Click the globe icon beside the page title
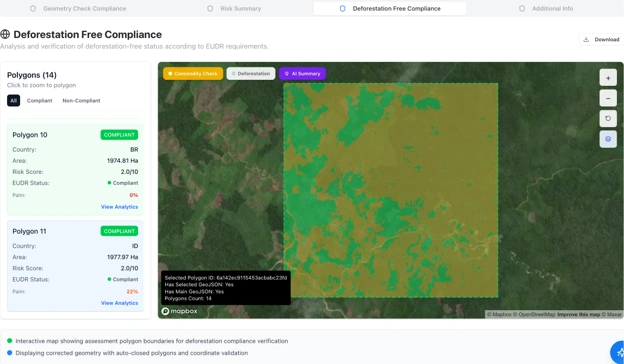 pos(5,34)
